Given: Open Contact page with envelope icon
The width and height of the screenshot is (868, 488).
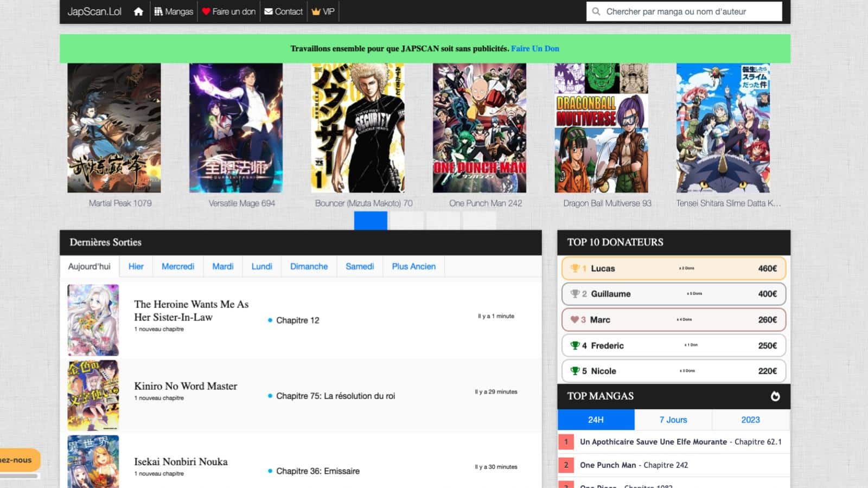Looking at the screenshot, I should (283, 11).
